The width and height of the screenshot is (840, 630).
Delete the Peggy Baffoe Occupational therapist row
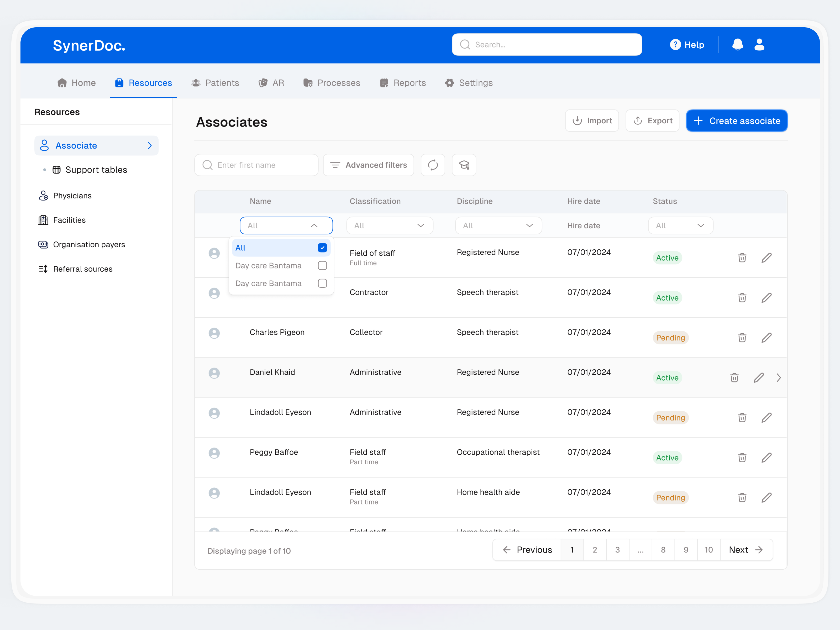pyautogui.click(x=742, y=458)
